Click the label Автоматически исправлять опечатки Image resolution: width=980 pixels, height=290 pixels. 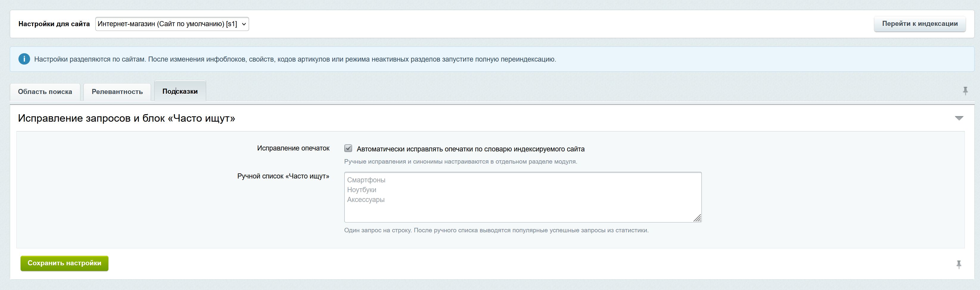tap(471, 149)
